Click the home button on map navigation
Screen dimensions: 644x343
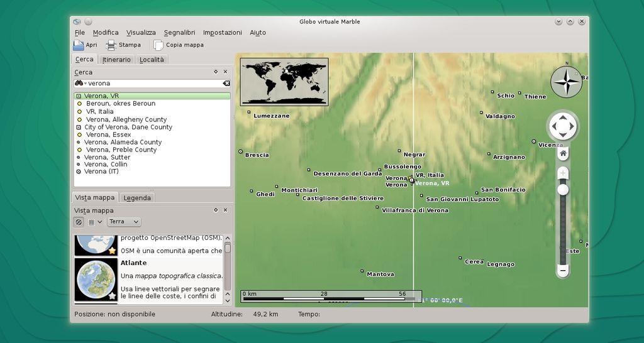(x=563, y=153)
